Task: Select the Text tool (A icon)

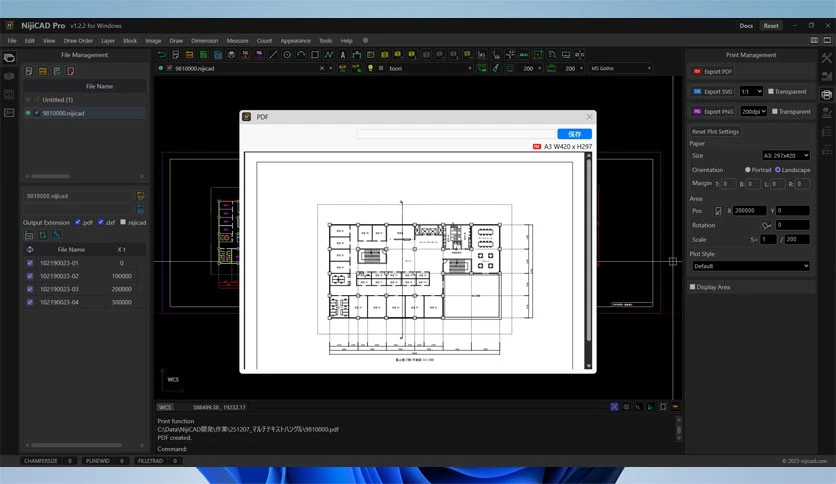Action: (343, 55)
